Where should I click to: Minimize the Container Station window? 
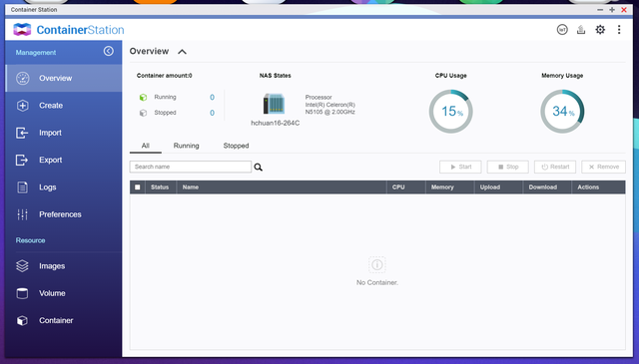(600, 10)
